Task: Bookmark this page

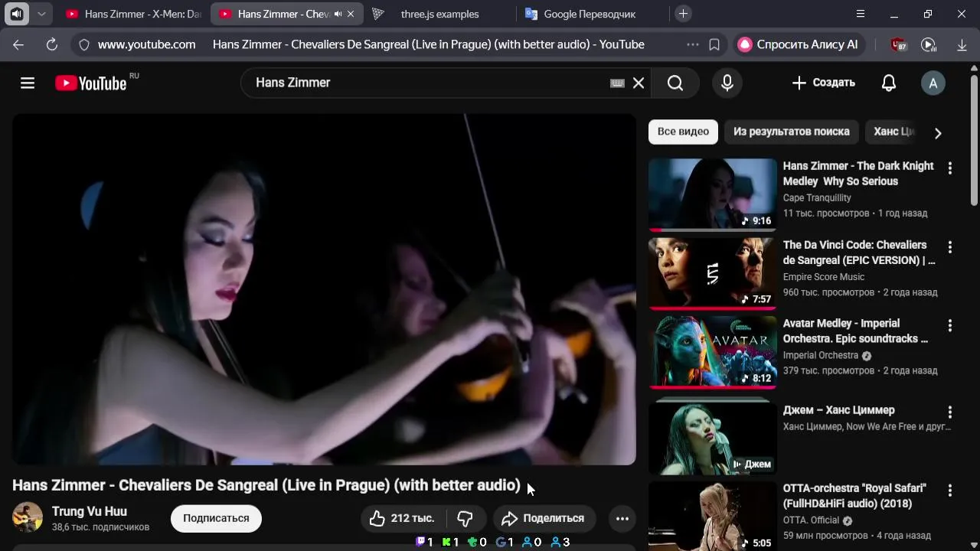Action: (714, 44)
